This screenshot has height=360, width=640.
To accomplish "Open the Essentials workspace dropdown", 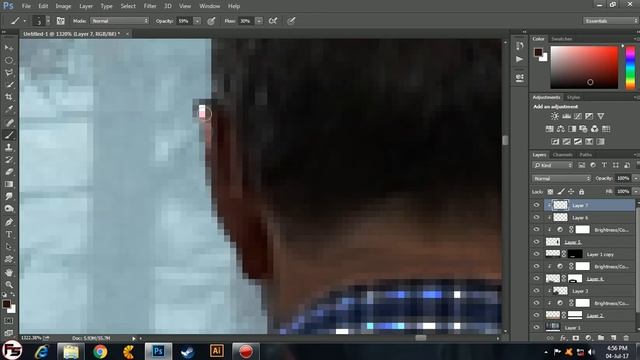I will 610,21.
